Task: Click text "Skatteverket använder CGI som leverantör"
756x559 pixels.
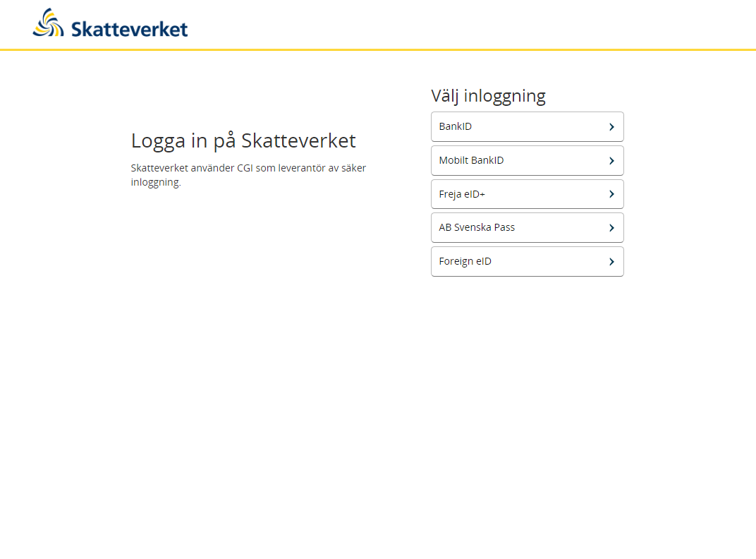Action: (228, 168)
